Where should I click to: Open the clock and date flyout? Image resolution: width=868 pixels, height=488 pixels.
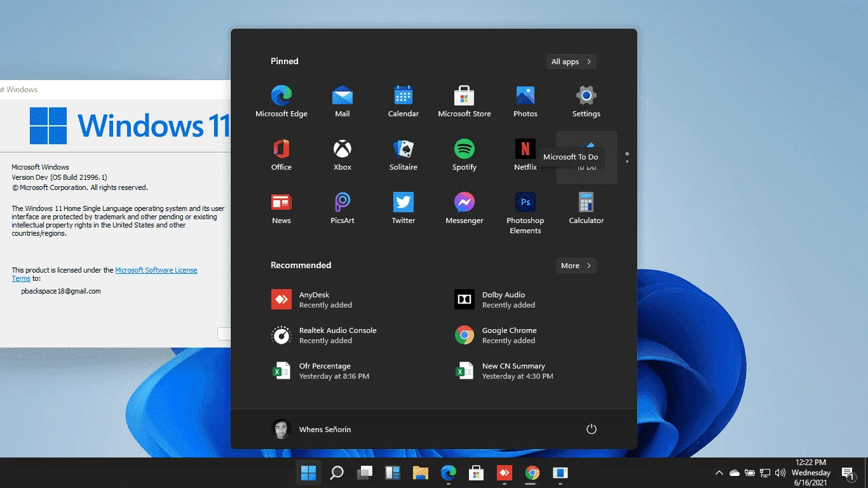point(811,473)
